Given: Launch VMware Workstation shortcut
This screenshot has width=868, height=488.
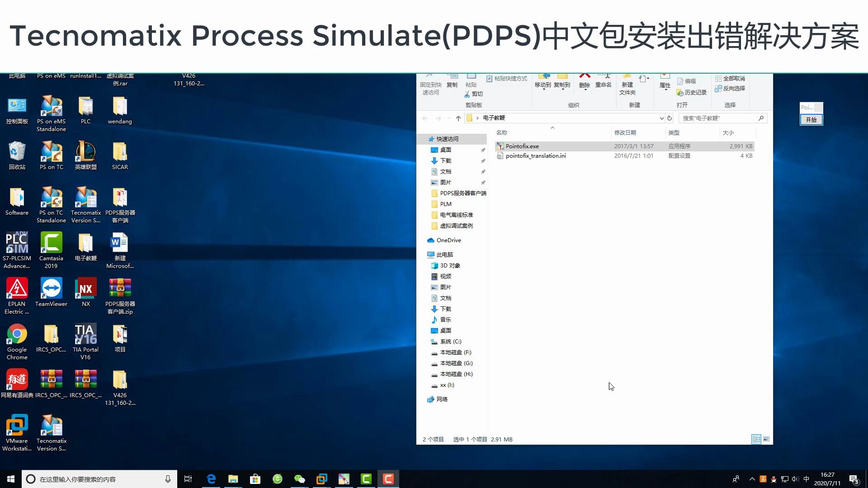Looking at the screenshot, I should pyautogui.click(x=17, y=433).
